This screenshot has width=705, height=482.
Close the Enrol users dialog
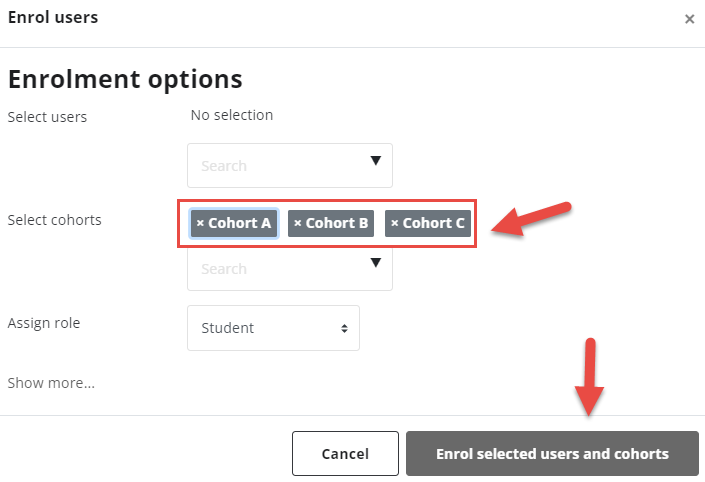[x=689, y=19]
